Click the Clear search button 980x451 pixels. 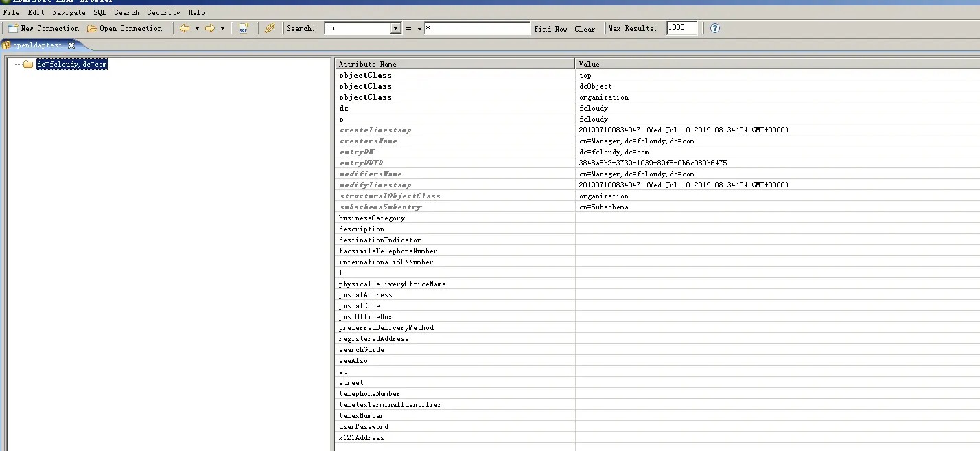[x=585, y=29]
